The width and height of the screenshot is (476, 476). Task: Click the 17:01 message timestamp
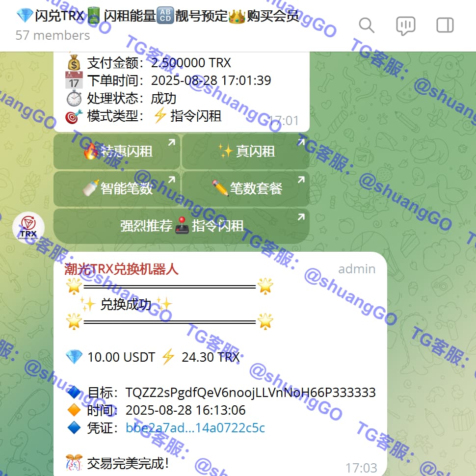pyautogui.click(x=285, y=121)
